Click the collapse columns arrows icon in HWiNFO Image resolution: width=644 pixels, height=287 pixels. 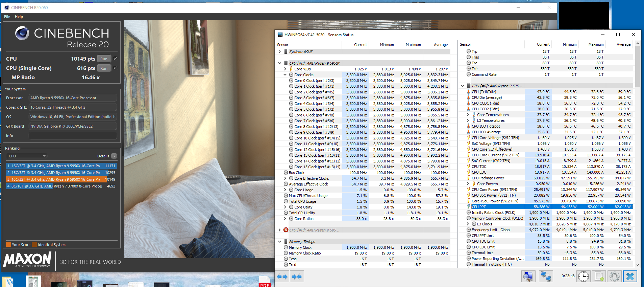[x=296, y=277]
